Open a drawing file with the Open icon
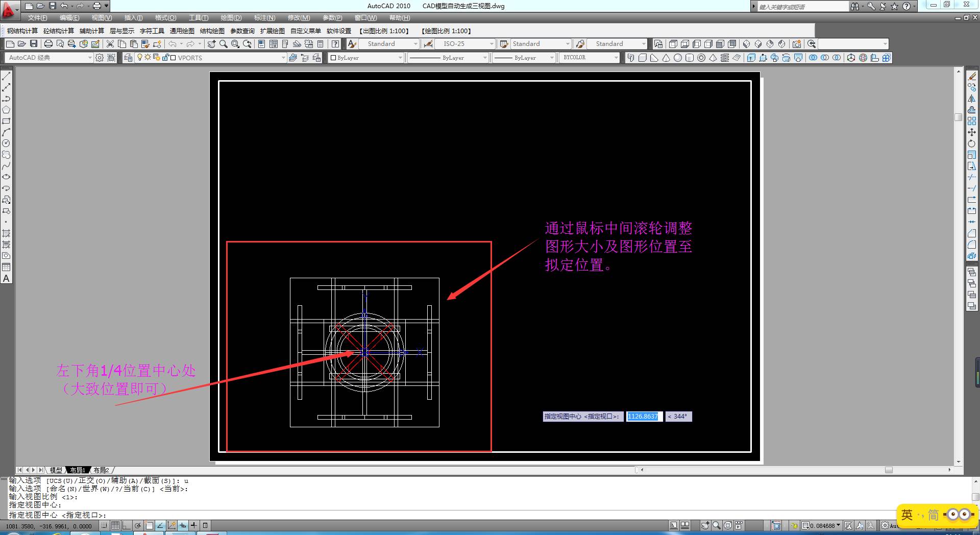The height and width of the screenshot is (535, 980). point(21,44)
